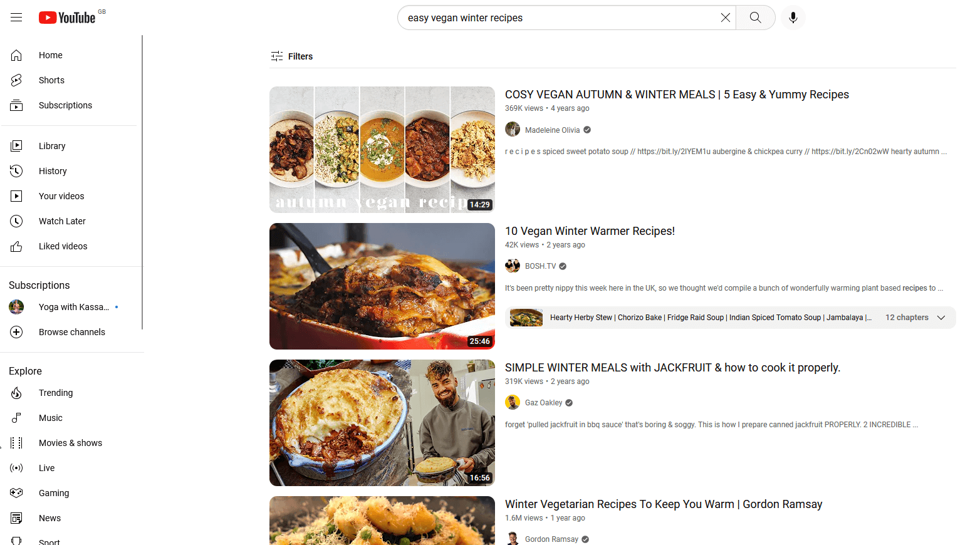This screenshot has height=545, width=980.
Task: Open Gordon Ramsay channel name
Action: coord(551,539)
